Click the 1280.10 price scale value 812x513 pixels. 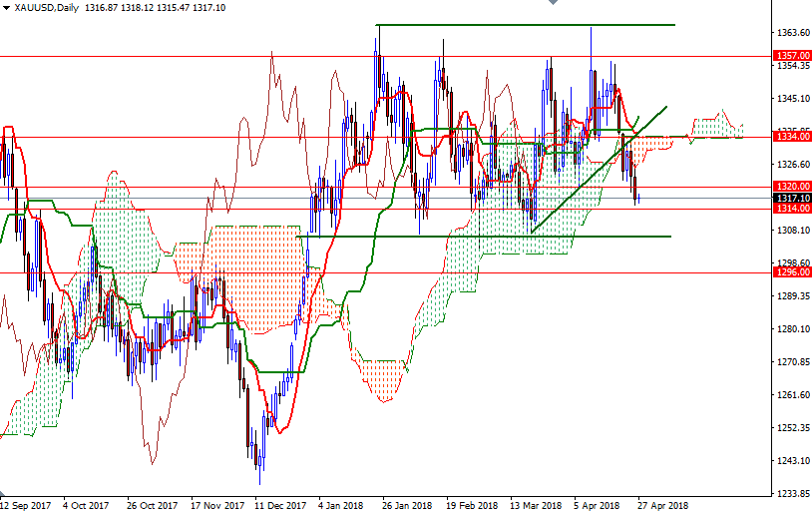793,329
